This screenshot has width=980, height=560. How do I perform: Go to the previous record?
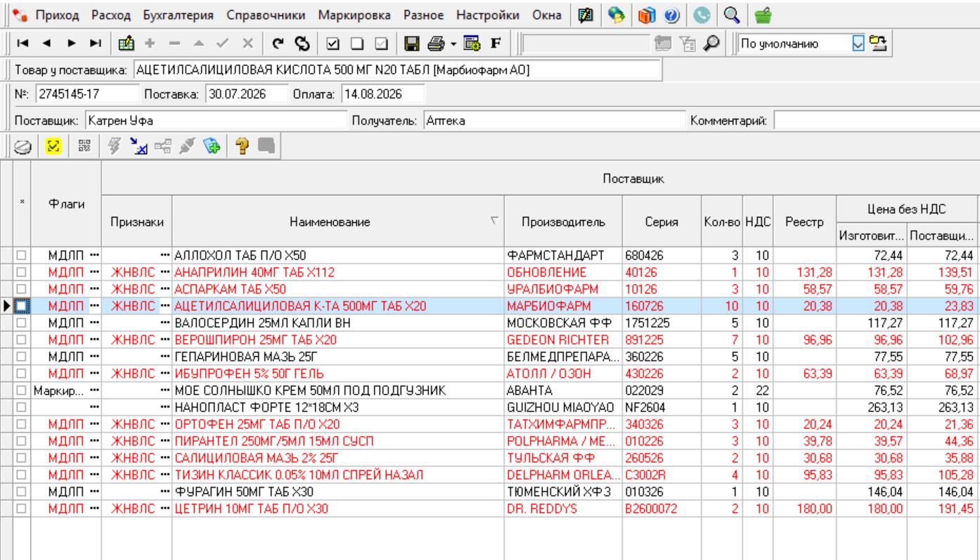[47, 44]
